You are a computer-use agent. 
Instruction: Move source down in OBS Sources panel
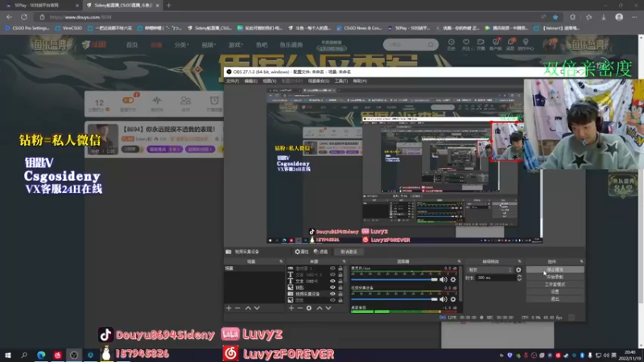coord(328,308)
